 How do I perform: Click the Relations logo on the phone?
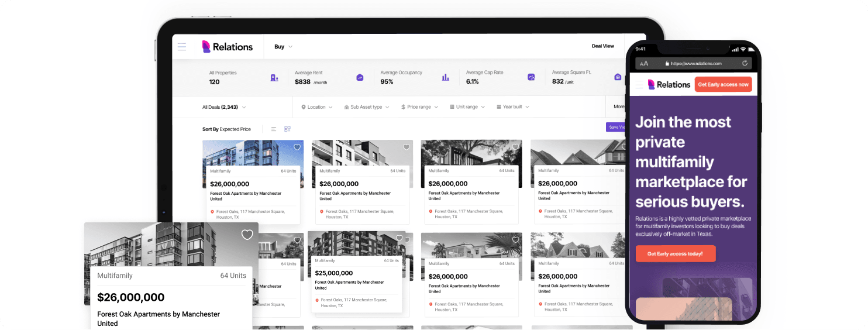tap(669, 85)
